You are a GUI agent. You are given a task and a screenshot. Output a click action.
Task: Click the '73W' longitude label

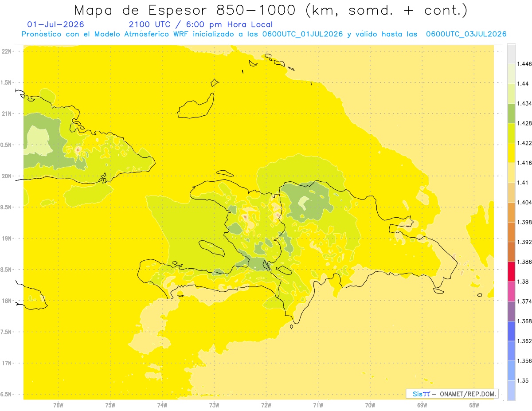(x=214, y=405)
